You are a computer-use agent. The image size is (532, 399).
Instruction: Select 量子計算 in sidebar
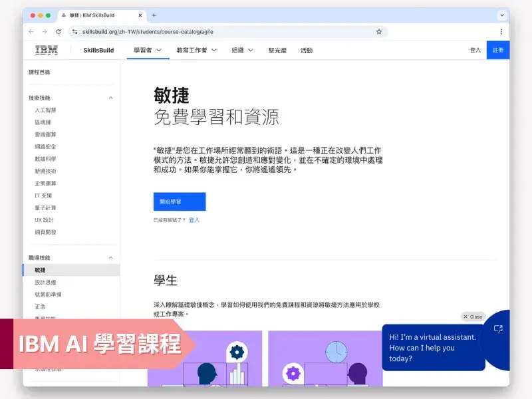coord(45,207)
